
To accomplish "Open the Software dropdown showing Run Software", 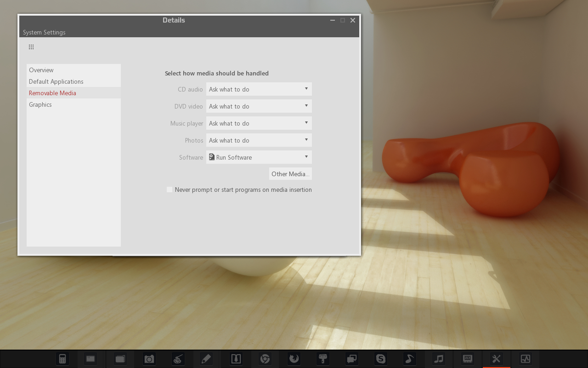I will 259,157.
